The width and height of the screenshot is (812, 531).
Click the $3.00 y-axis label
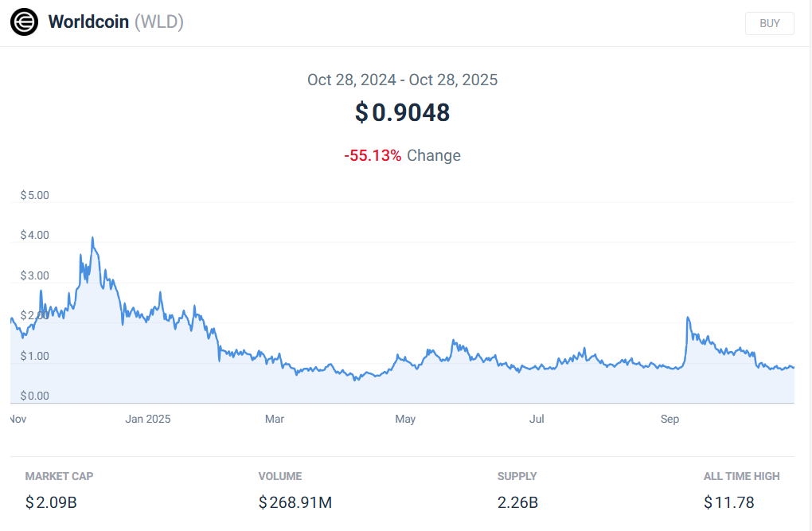click(x=34, y=276)
